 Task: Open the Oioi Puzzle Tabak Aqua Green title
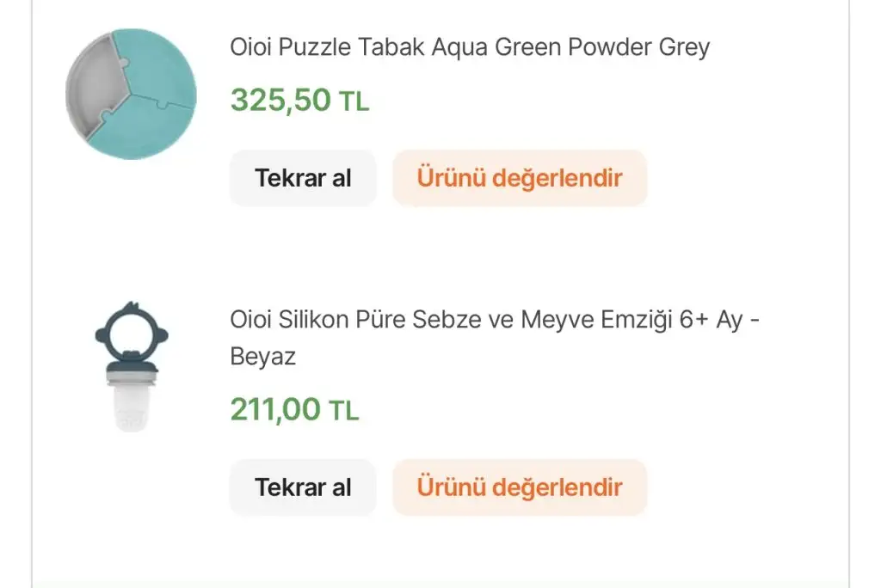point(470,47)
